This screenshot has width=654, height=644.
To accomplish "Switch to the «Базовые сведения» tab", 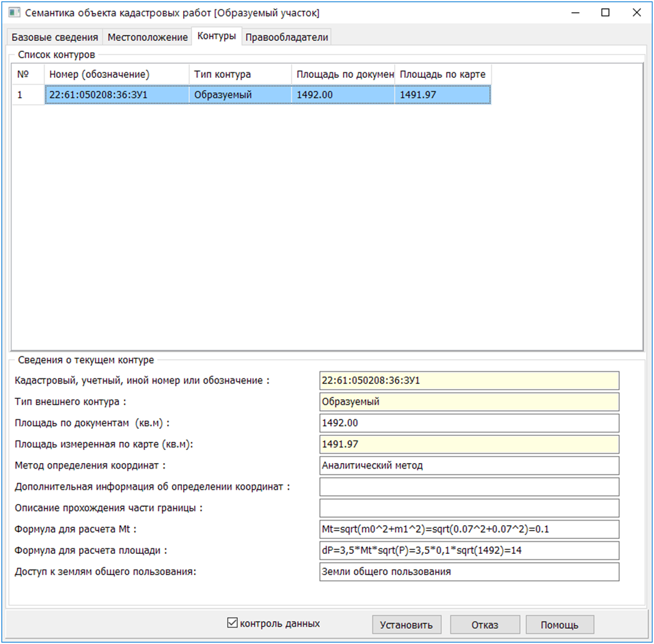I will (x=55, y=38).
